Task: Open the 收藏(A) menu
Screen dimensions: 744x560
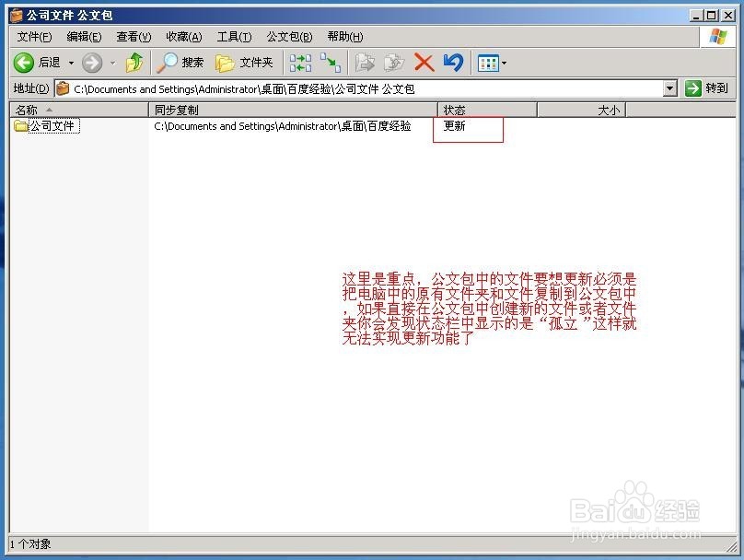Action: tap(184, 37)
